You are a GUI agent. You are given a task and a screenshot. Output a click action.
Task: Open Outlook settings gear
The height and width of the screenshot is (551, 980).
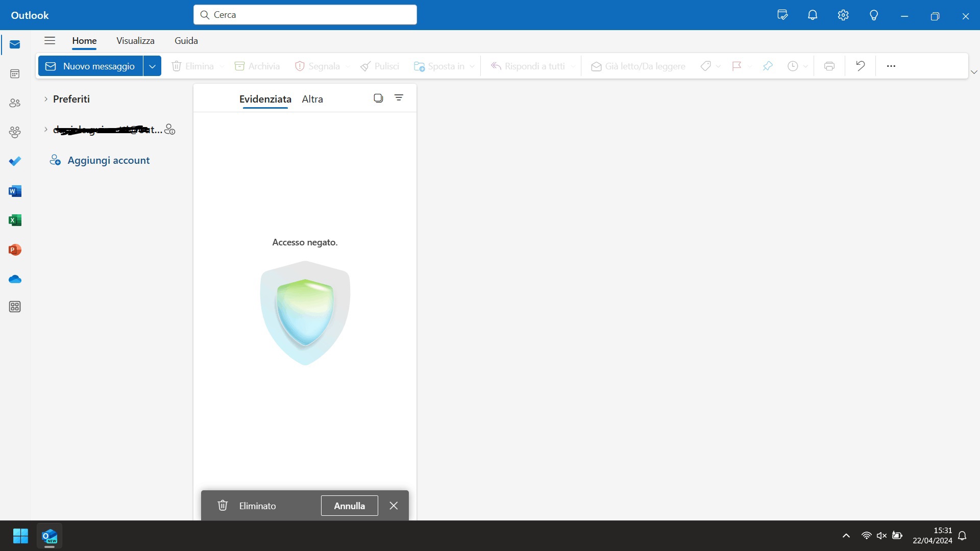843,15
